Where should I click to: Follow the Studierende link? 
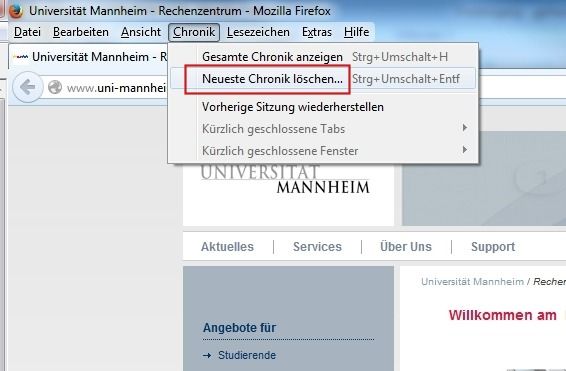[247, 355]
